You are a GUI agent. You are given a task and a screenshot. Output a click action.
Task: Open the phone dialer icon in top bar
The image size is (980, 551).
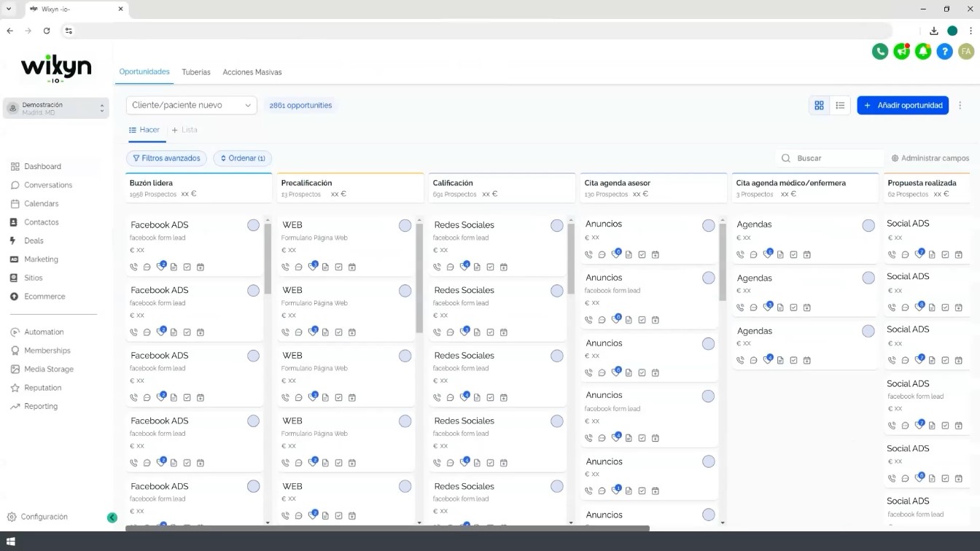coord(880,51)
